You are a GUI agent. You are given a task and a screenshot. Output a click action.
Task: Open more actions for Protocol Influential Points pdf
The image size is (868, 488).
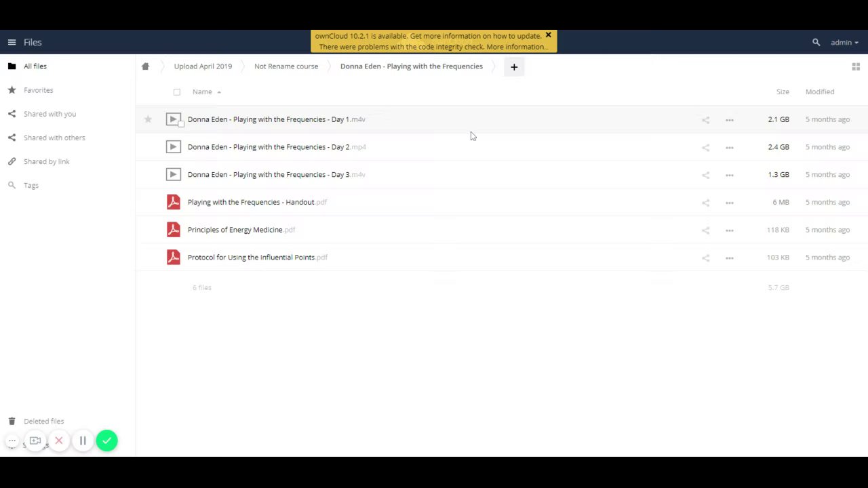coord(730,258)
